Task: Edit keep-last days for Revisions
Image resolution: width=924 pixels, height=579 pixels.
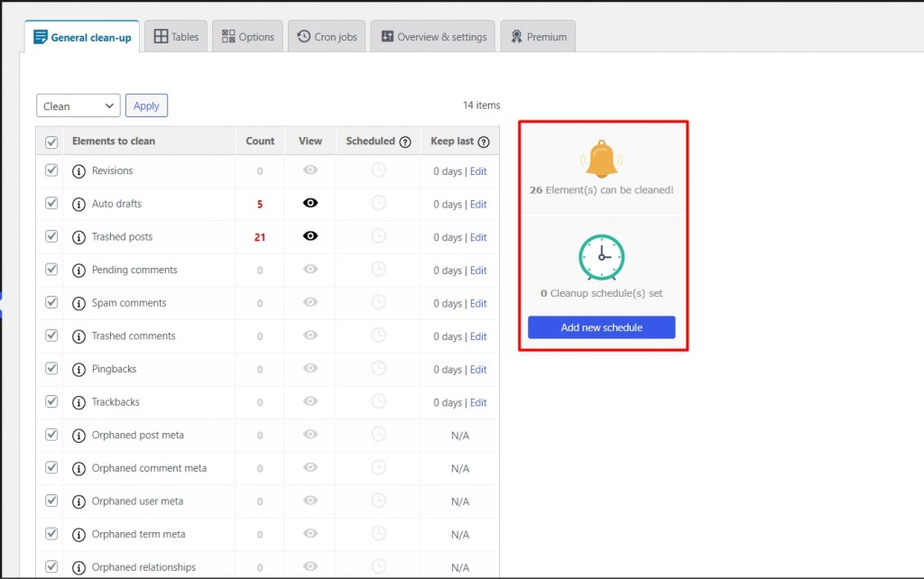Action: point(478,171)
